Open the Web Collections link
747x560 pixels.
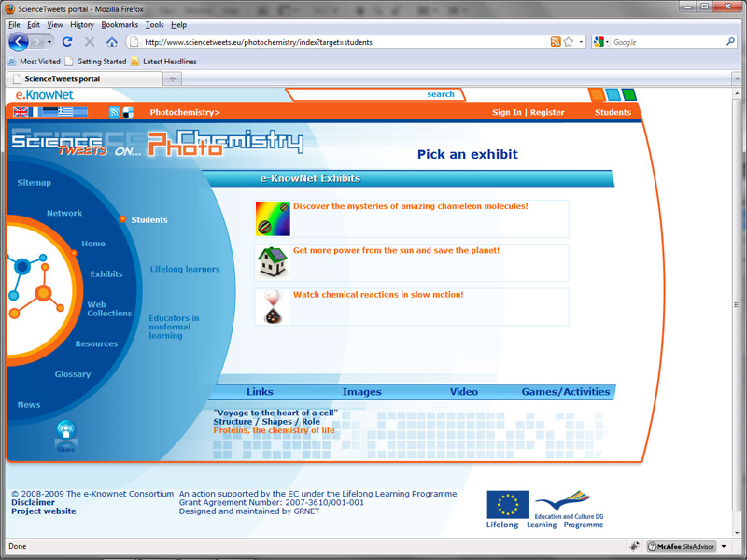pyautogui.click(x=109, y=309)
